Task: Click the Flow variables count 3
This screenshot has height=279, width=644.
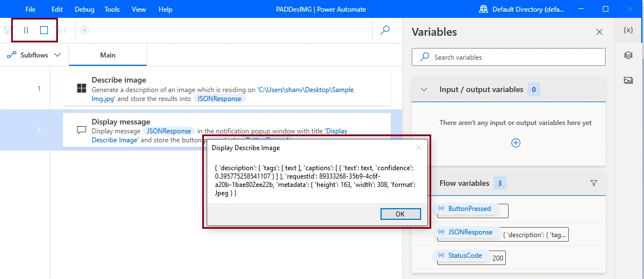Action: [x=500, y=183]
